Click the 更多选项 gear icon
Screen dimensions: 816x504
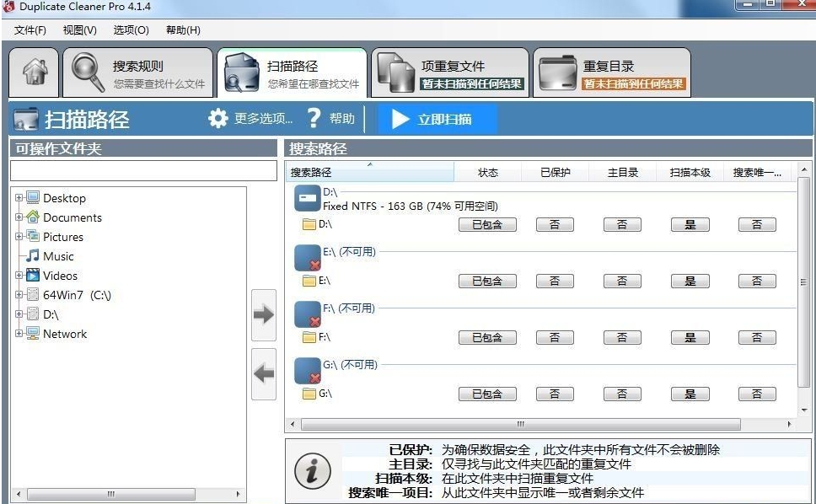(x=218, y=119)
